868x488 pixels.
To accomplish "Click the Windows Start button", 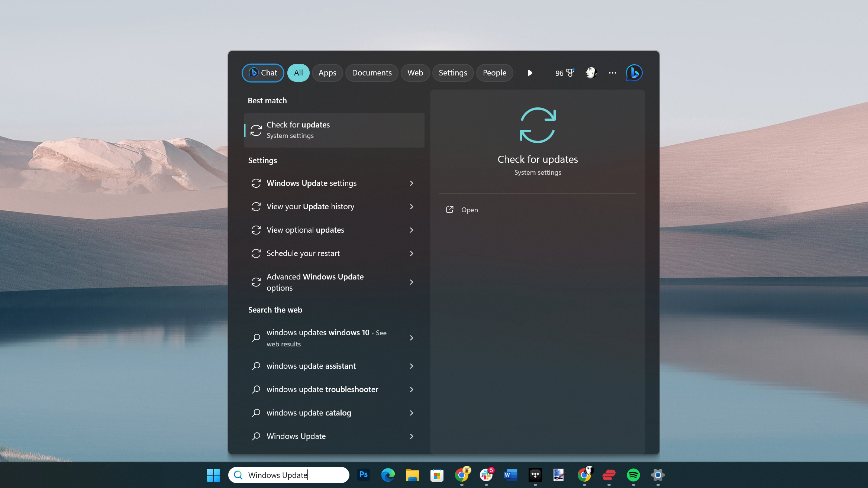I will point(213,475).
